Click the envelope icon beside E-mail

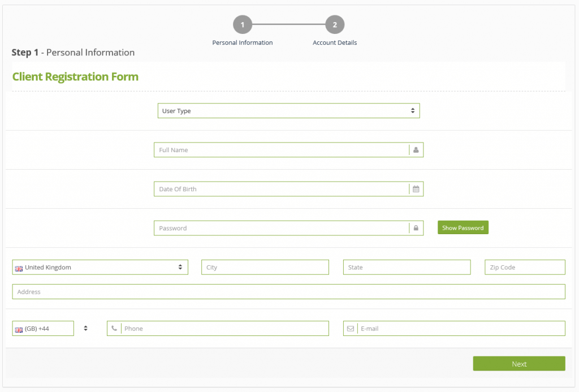coord(351,328)
